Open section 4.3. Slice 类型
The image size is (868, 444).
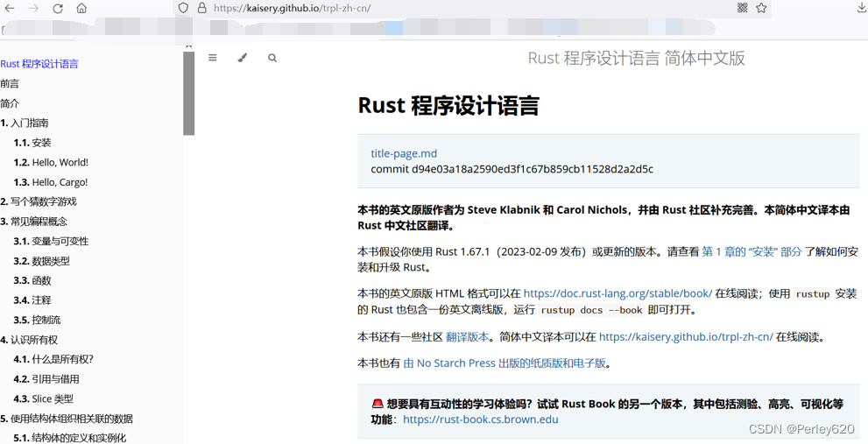point(43,398)
